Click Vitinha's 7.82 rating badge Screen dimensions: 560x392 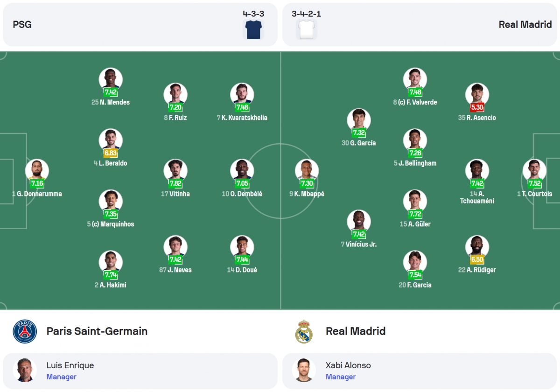[x=175, y=183]
